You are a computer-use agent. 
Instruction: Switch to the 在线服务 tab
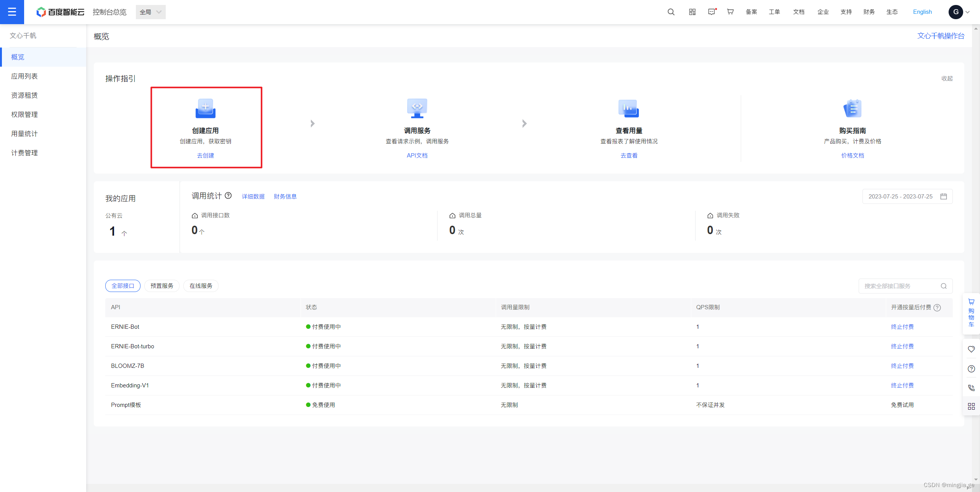click(201, 286)
